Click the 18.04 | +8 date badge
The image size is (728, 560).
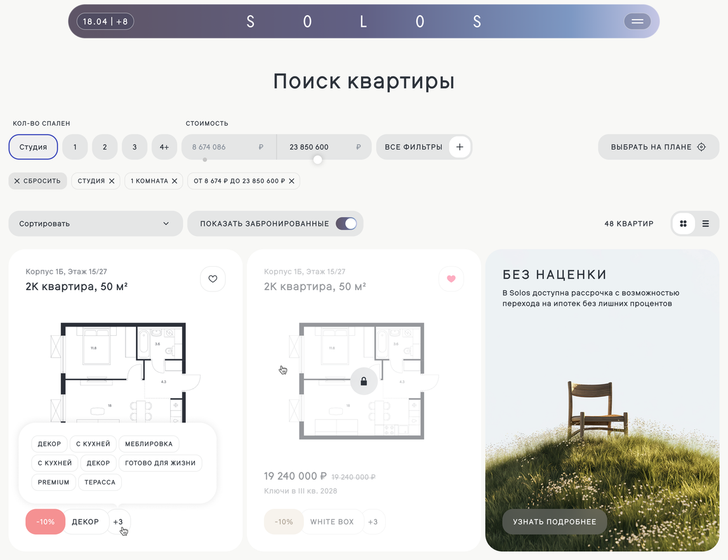[105, 22]
